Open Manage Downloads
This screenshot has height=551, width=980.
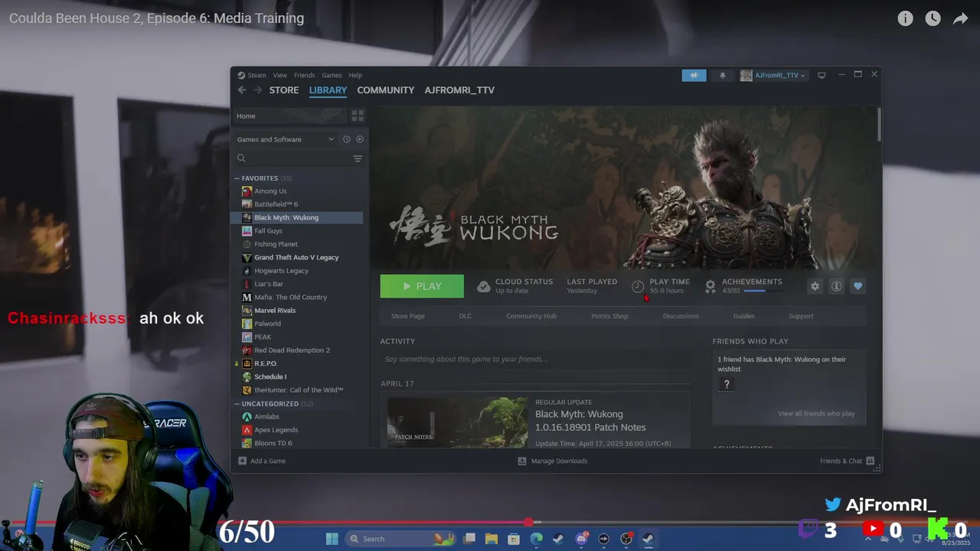pos(553,461)
